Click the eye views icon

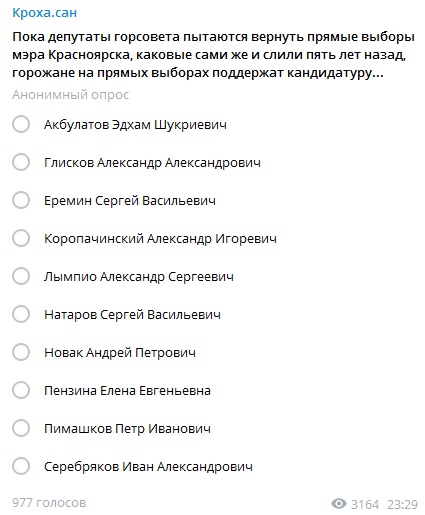point(339,504)
